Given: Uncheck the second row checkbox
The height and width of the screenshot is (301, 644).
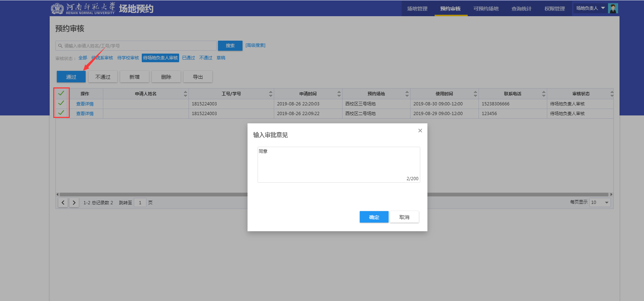Looking at the screenshot, I should click(61, 113).
